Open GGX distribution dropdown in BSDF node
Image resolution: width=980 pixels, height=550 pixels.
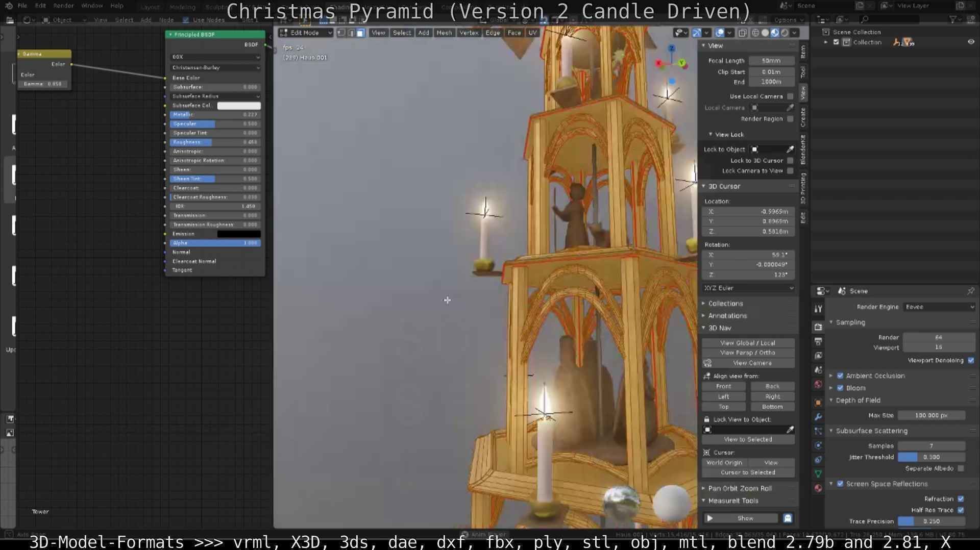[x=215, y=57]
